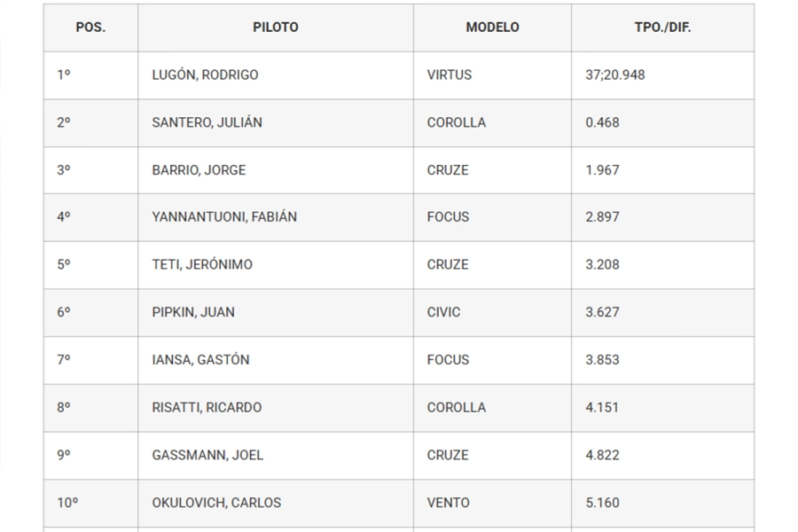Click on Barrio, Jorge in table

pos(199,170)
